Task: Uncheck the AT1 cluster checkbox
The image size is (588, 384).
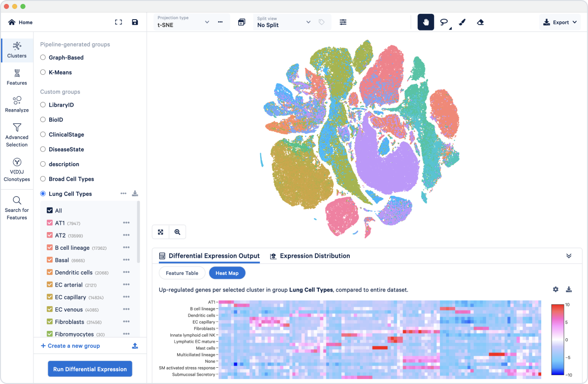Action: coord(50,223)
